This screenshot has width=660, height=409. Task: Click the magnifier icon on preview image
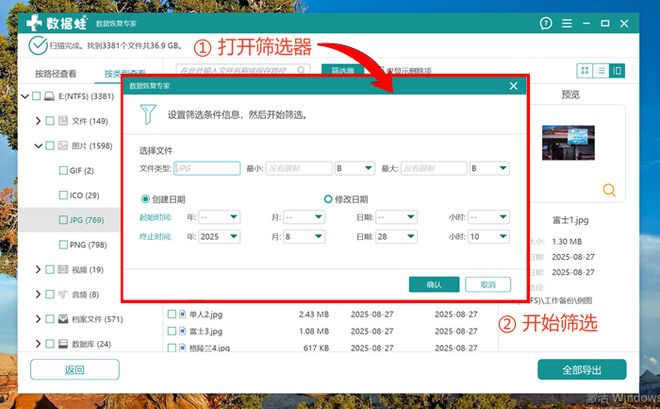(x=609, y=190)
